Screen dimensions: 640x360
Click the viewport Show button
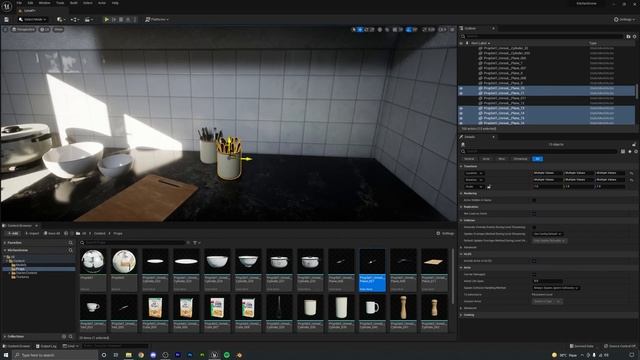click(x=58, y=29)
